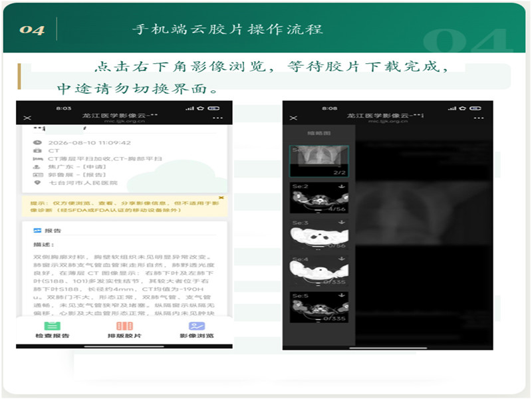Close the right phone page with X icon

[293, 118]
